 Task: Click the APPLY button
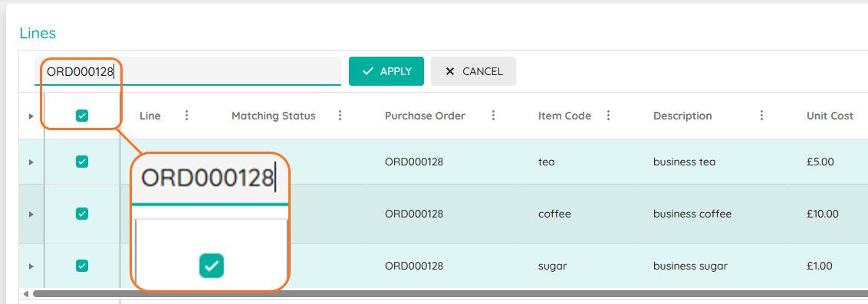[386, 71]
